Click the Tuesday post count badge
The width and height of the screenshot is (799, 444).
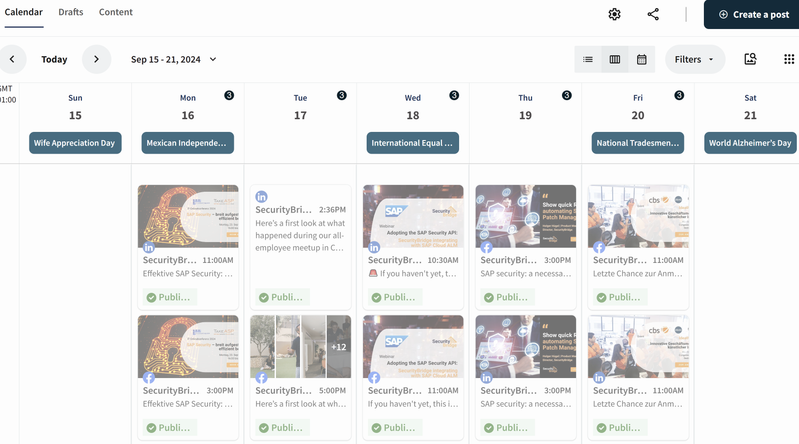pos(342,95)
